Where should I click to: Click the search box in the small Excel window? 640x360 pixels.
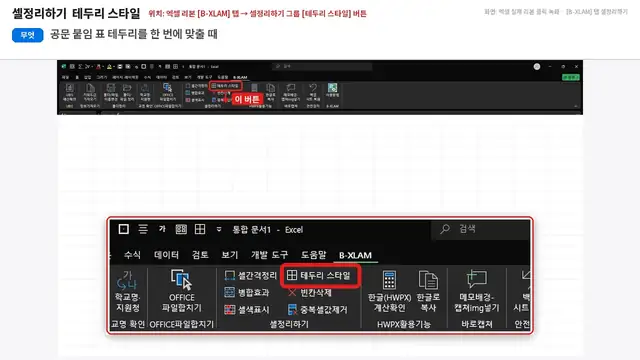[x=322, y=66]
